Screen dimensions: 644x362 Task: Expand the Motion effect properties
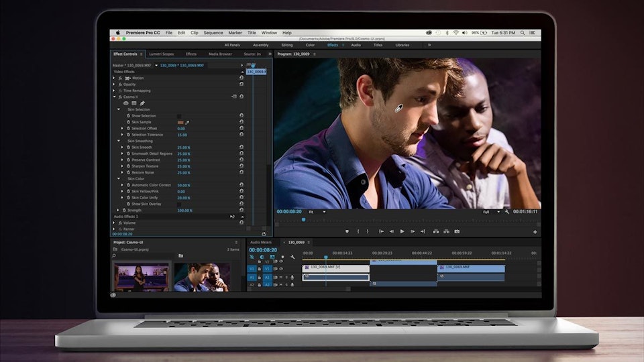click(114, 78)
